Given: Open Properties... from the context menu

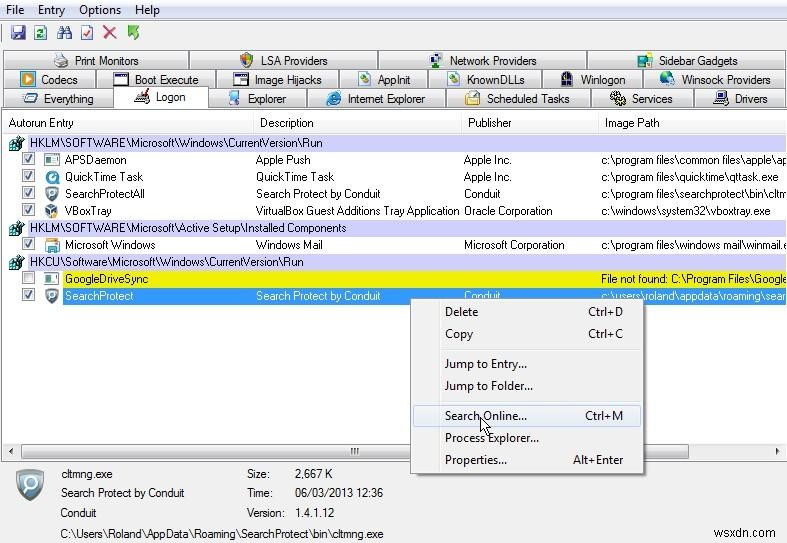Looking at the screenshot, I should click(x=527, y=460).
